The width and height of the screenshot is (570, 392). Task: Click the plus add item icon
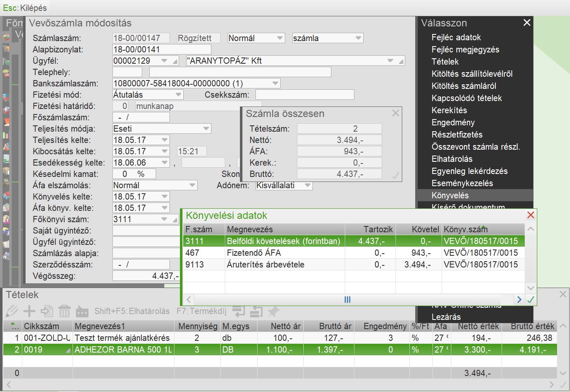pos(29,311)
